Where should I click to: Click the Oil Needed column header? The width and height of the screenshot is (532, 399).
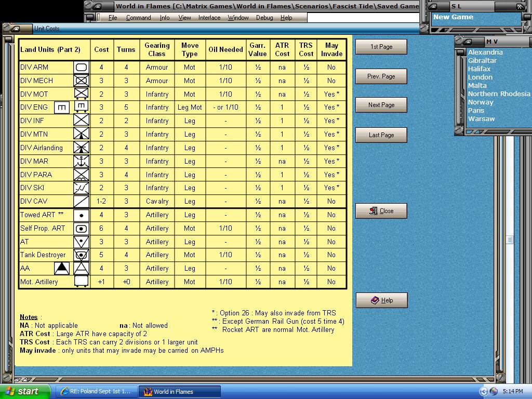point(225,49)
